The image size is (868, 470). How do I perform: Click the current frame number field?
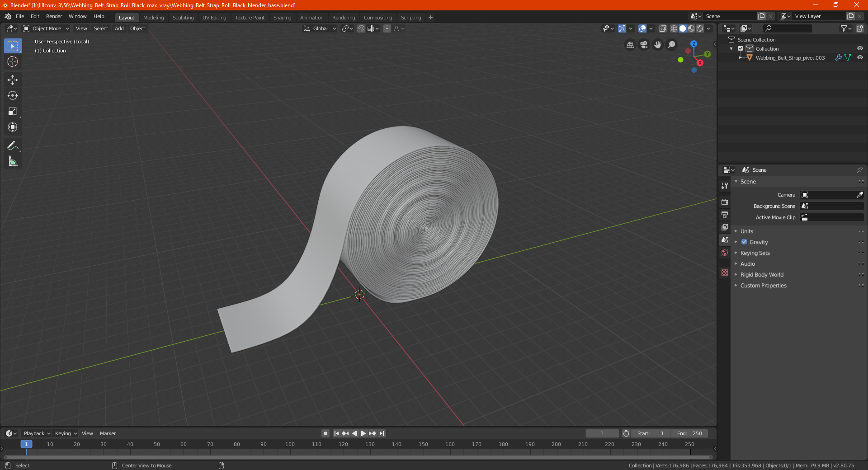tap(602, 433)
